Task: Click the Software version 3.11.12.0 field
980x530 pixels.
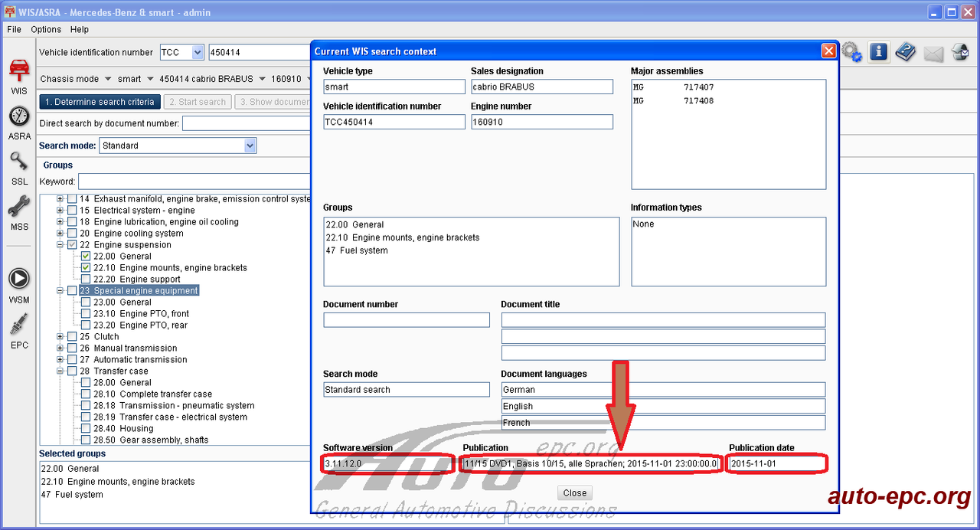Action: [x=387, y=463]
